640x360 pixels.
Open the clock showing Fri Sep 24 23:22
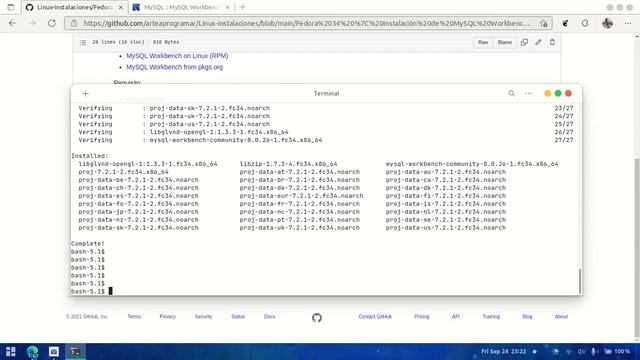pyautogui.click(x=503, y=351)
